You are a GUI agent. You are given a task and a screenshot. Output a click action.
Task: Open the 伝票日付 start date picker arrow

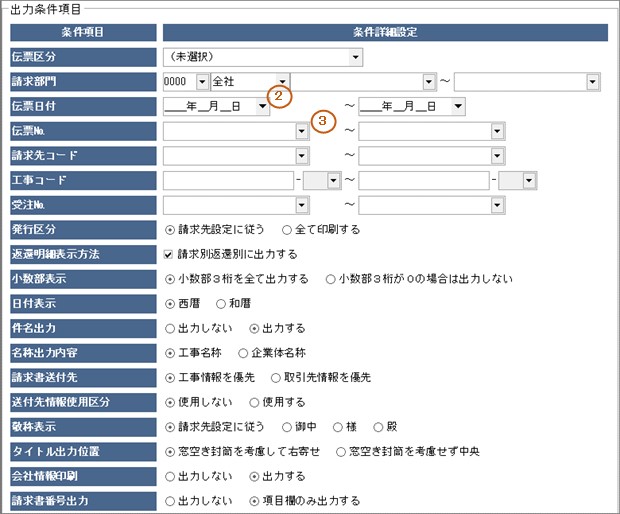[x=261, y=106]
